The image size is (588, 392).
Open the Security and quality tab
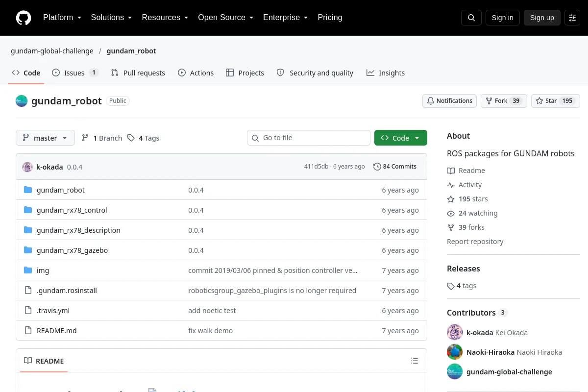[x=315, y=73]
